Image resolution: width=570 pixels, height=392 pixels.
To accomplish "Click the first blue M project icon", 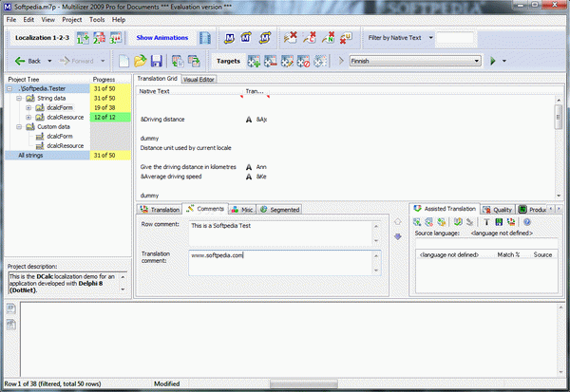I will [229, 38].
